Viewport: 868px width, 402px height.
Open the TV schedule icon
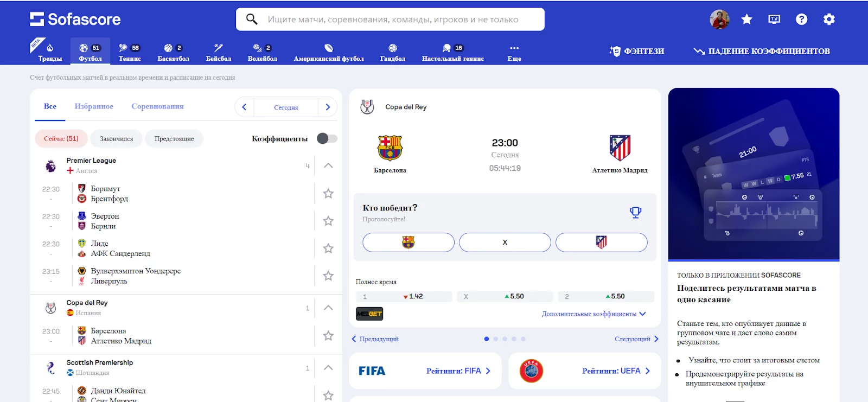(x=774, y=20)
